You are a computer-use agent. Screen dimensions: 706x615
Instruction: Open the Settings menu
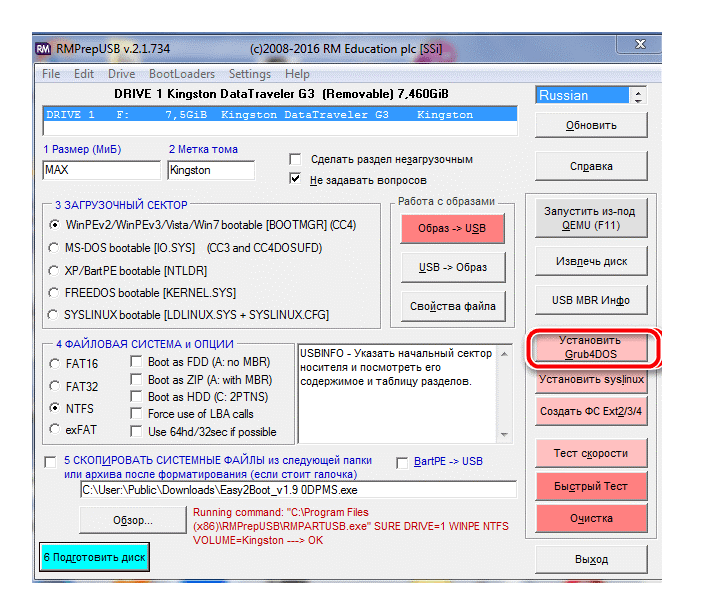click(249, 74)
